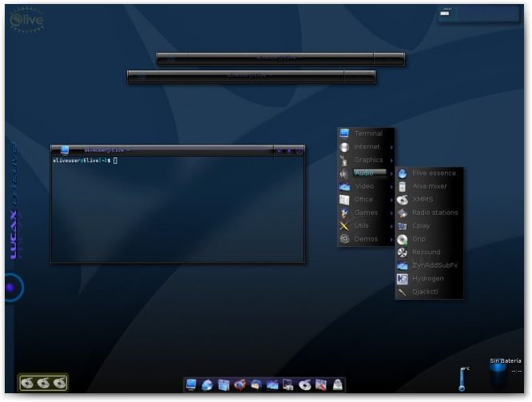Expand the Games submenu
The image size is (532, 402).
tap(366, 213)
